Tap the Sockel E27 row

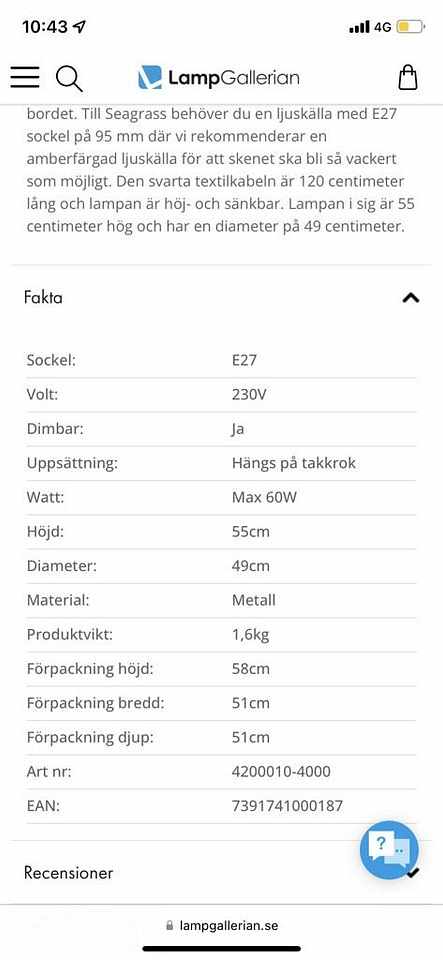pyautogui.click(x=222, y=360)
